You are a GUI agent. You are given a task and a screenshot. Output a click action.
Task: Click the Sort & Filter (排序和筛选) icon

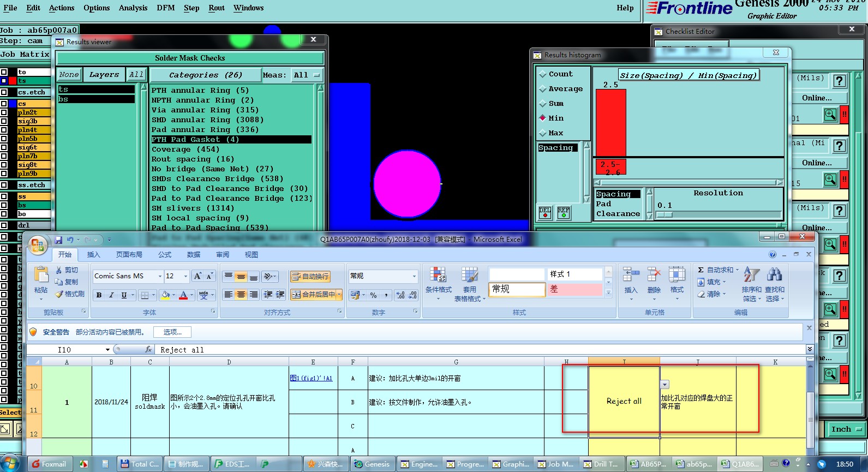(x=751, y=275)
